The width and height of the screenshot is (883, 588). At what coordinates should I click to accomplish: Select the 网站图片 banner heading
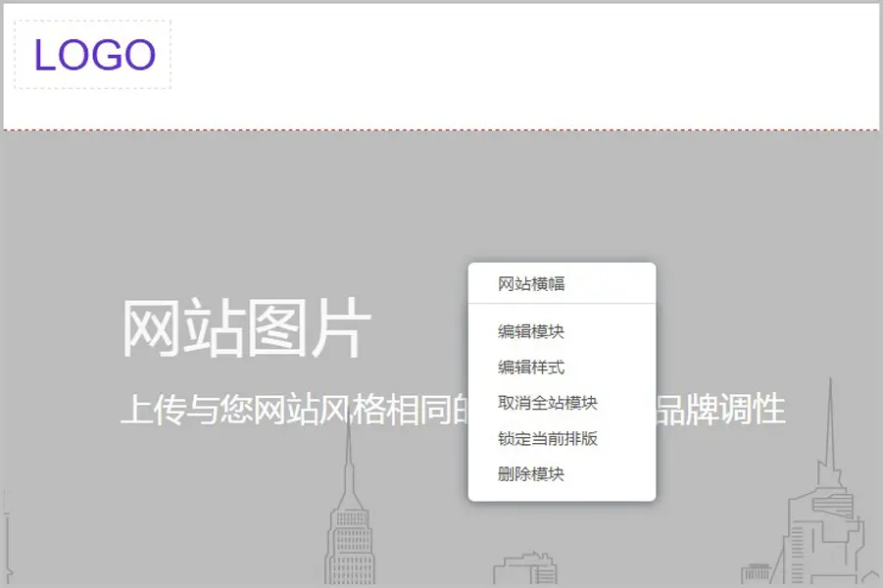click(246, 328)
